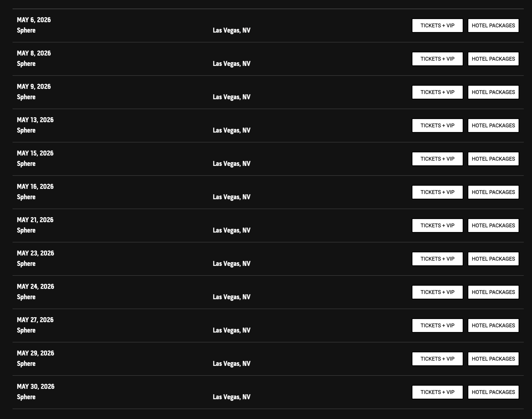Click Tickets + VIP for May 13 show
532x419 pixels.
[x=437, y=126]
